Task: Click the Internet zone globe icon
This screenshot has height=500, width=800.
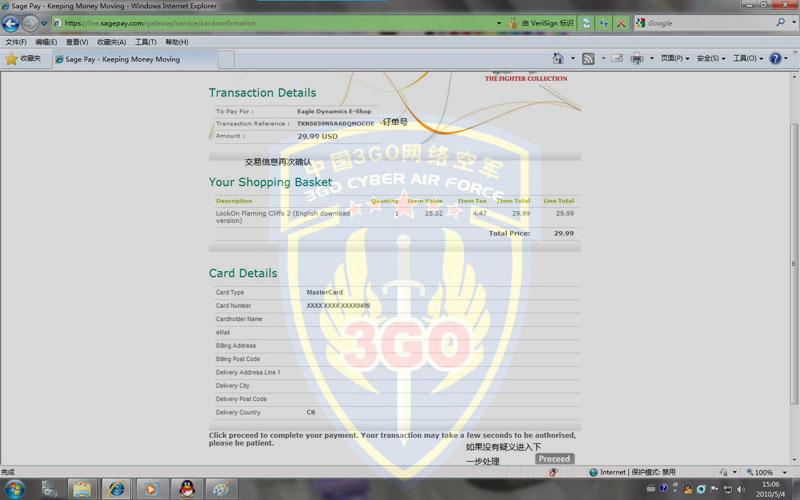Action: (593, 472)
